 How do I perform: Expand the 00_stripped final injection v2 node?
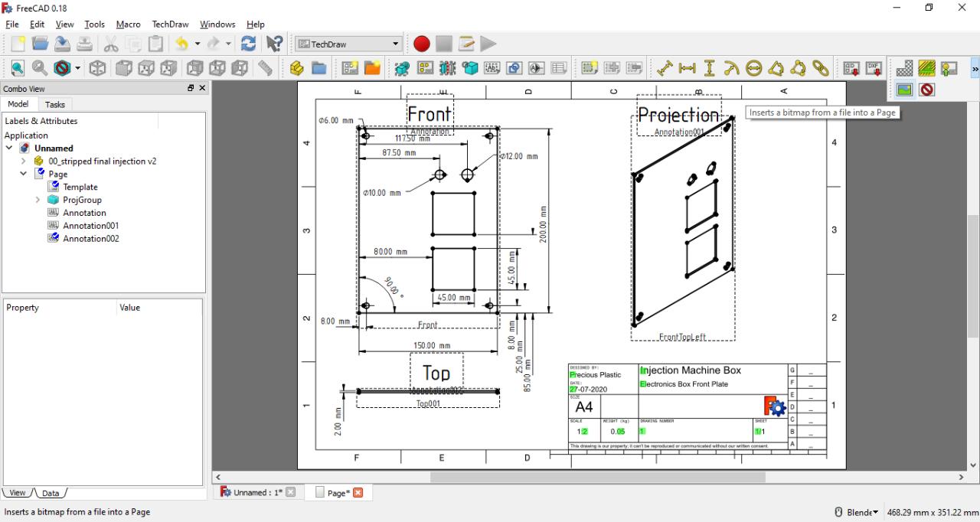[x=23, y=161]
